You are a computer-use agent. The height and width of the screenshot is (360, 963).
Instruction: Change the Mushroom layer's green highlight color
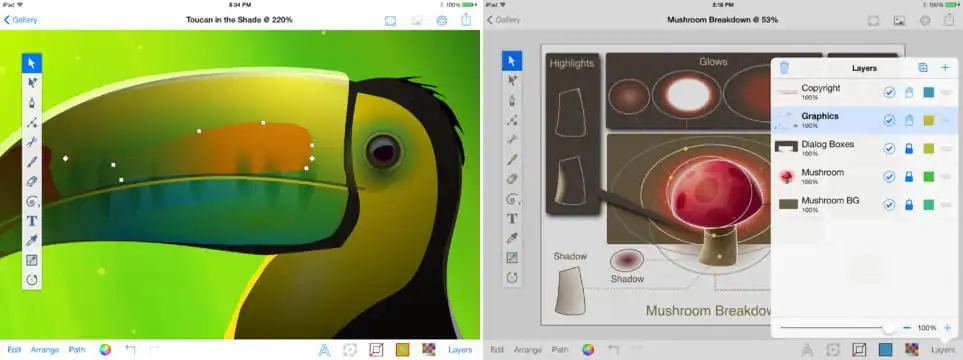(929, 177)
